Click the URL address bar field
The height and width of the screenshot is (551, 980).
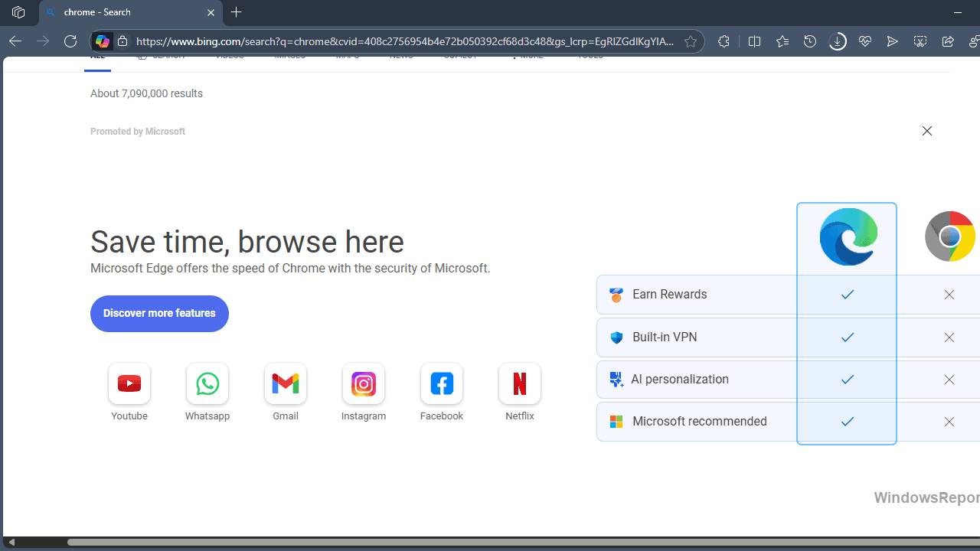[x=404, y=41]
